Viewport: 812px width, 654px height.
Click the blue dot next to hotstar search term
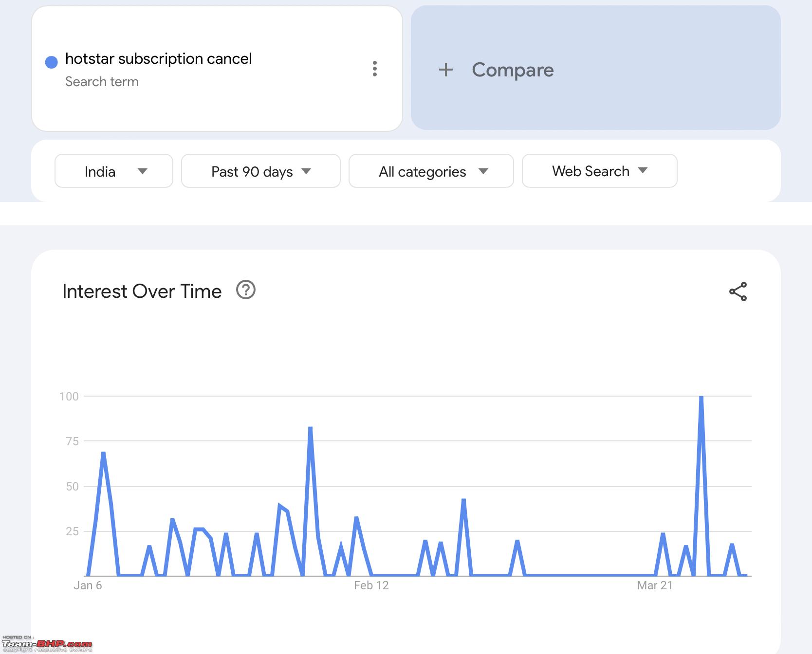pos(52,62)
